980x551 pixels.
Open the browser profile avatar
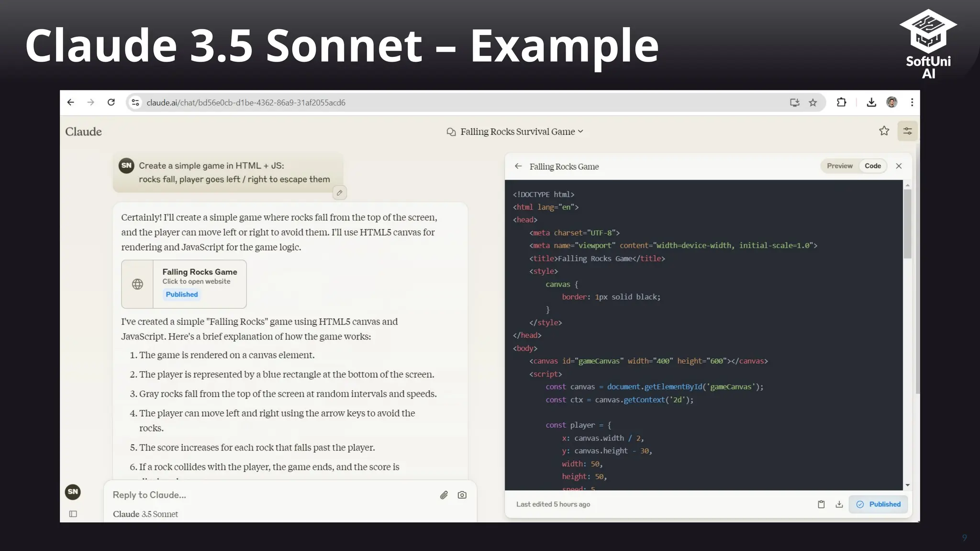(891, 102)
